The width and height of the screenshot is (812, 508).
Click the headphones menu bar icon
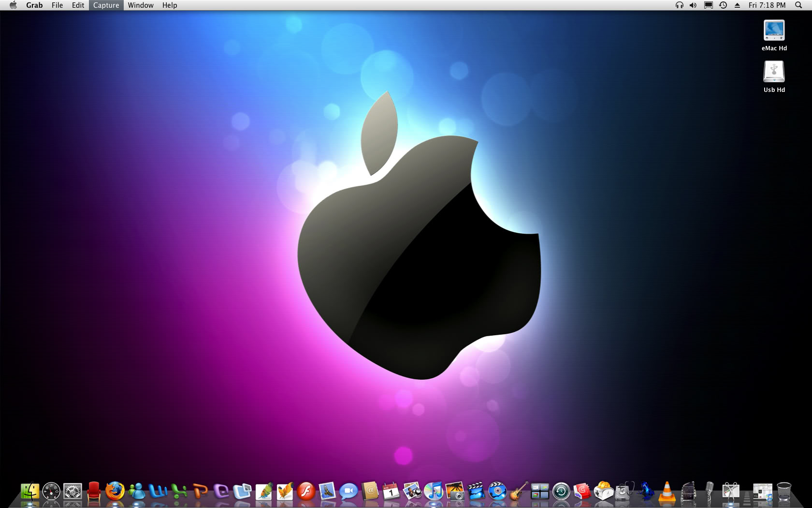pos(679,5)
